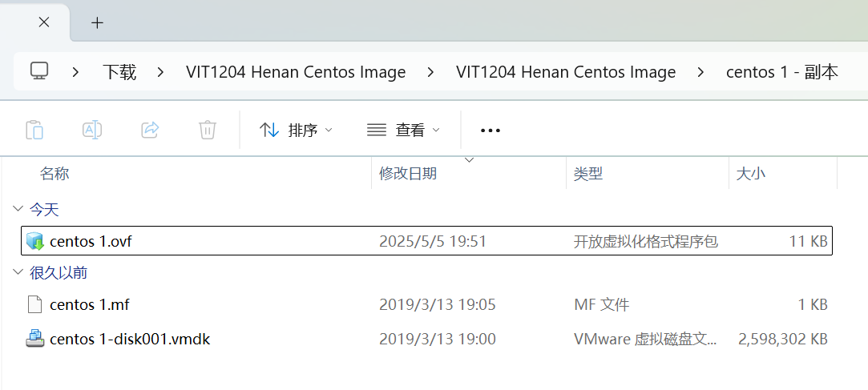The width and height of the screenshot is (868, 390).
Task: Open the 排序 sort dropdown
Action: click(x=297, y=130)
